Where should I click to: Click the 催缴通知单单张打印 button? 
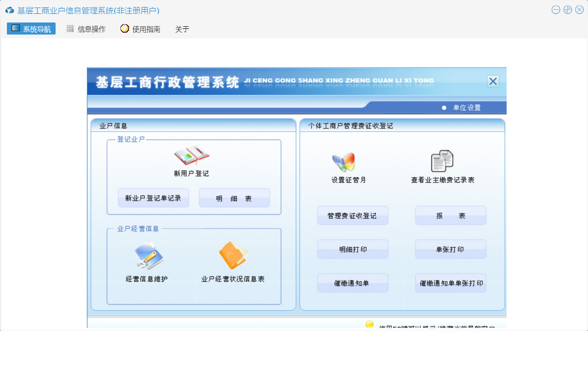pyautogui.click(x=450, y=283)
